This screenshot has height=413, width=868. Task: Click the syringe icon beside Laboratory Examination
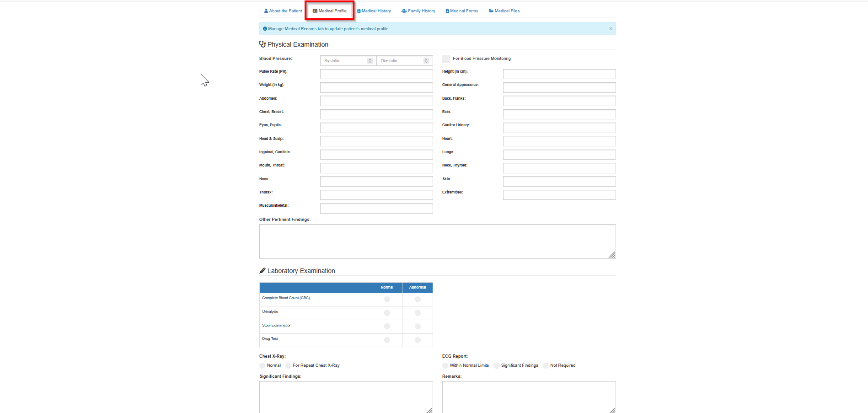pos(263,271)
